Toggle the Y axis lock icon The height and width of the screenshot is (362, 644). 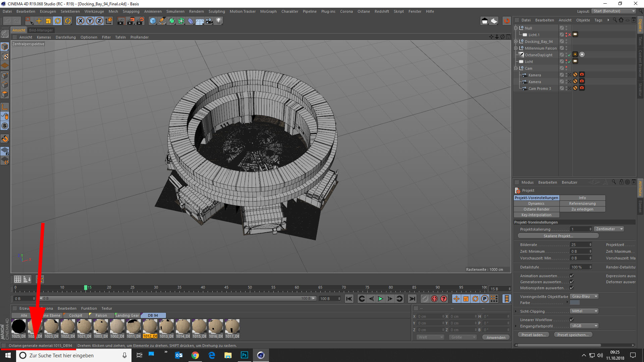click(90, 21)
